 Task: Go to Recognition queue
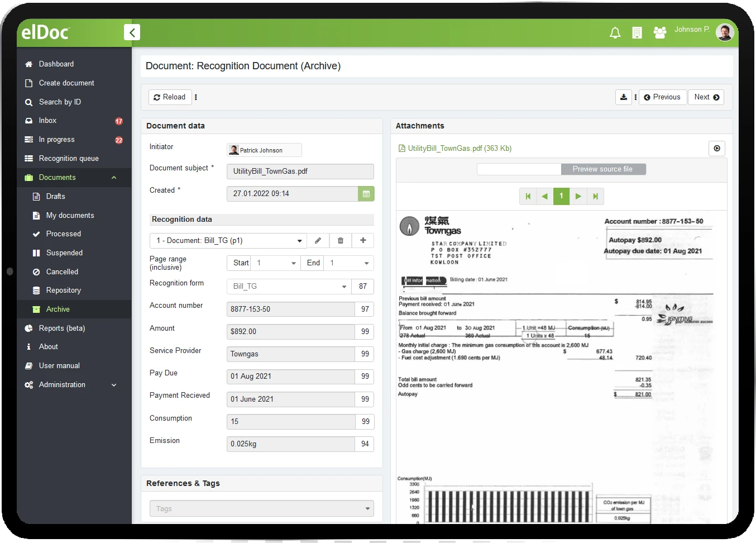tap(69, 159)
